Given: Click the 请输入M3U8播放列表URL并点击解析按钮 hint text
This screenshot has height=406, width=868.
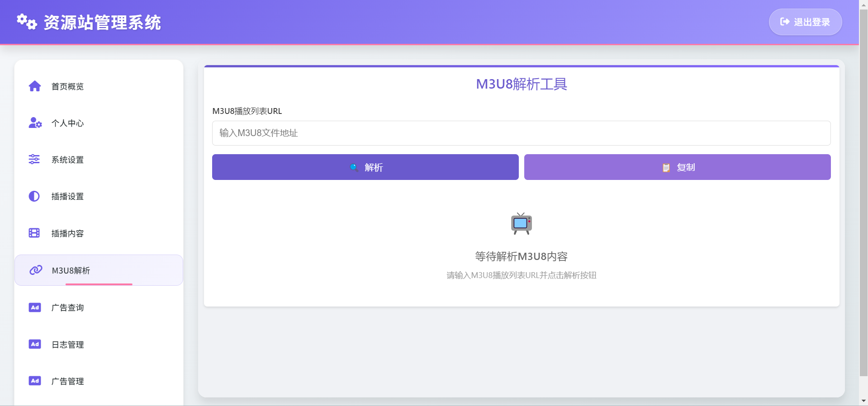Looking at the screenshot, I should [x=522, y=275].
